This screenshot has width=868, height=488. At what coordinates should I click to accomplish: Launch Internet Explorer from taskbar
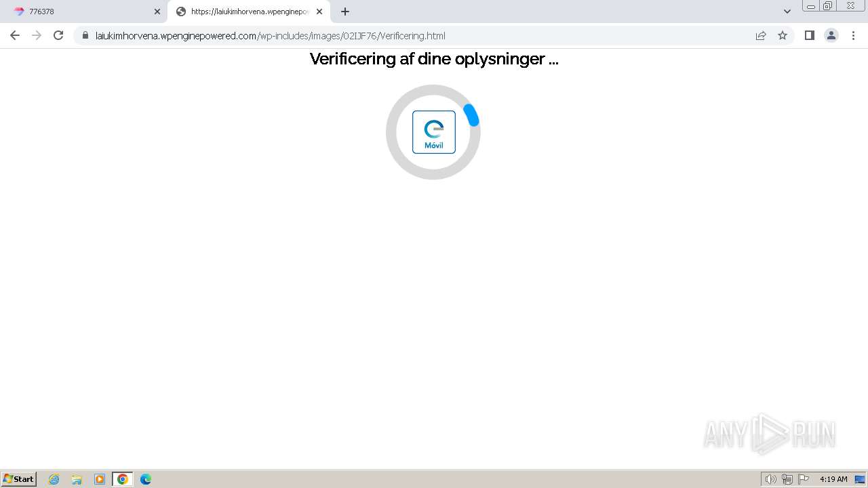pos(54,479)
